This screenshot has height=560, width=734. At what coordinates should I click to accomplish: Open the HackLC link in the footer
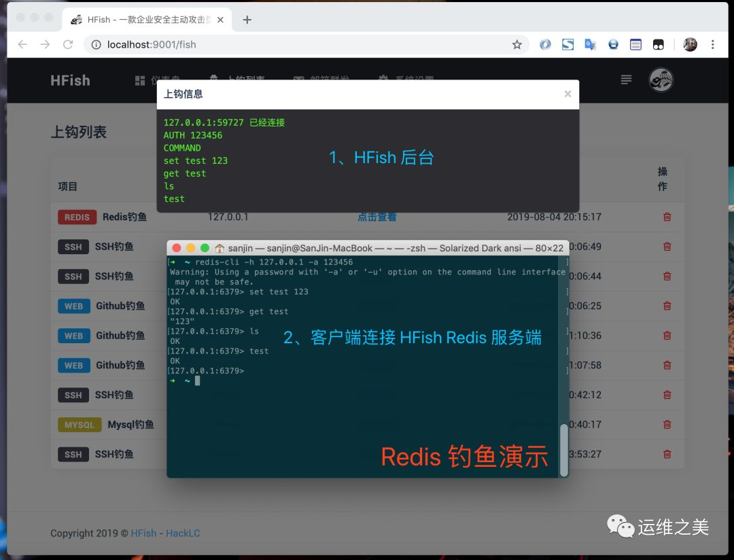point(183,533)
